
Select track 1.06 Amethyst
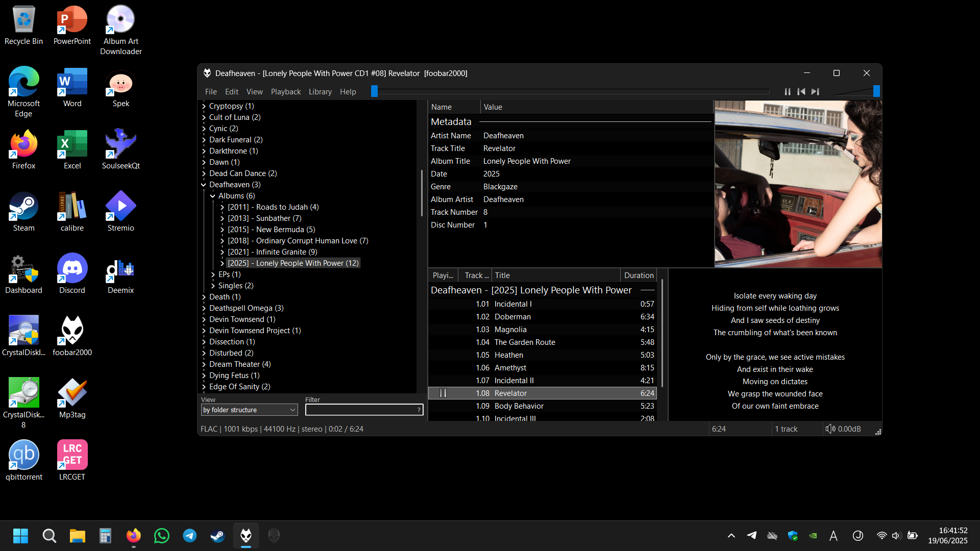(x=542, y=368)
